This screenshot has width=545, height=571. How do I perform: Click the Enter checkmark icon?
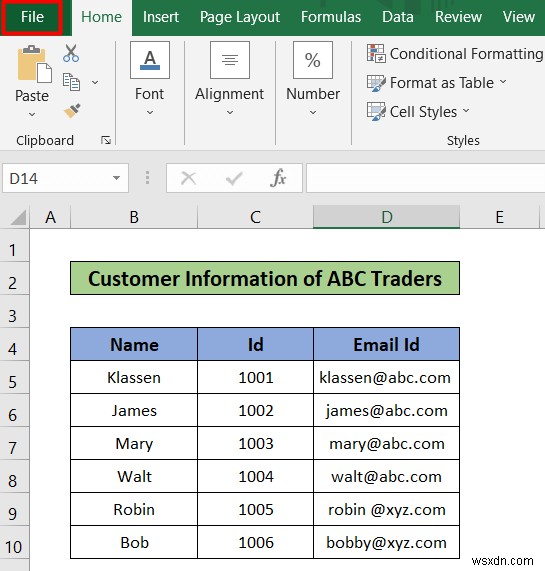[234, 178]
